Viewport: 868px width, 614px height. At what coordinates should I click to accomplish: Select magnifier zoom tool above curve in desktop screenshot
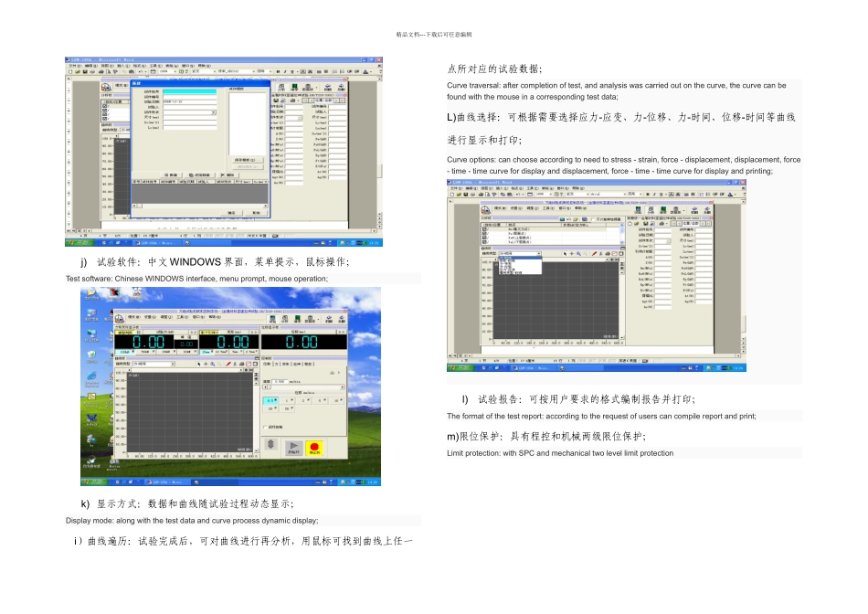213,364
